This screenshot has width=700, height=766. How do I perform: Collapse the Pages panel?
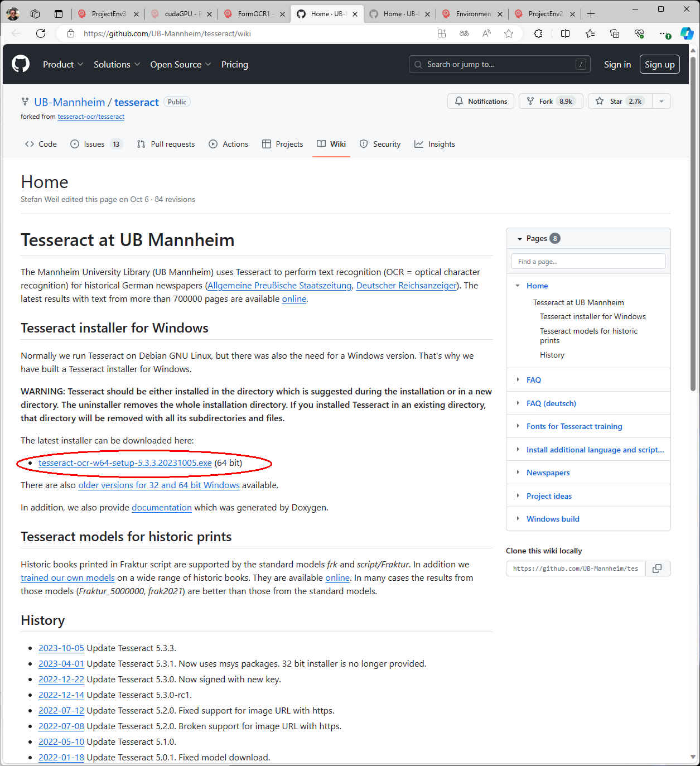point(520,239)
